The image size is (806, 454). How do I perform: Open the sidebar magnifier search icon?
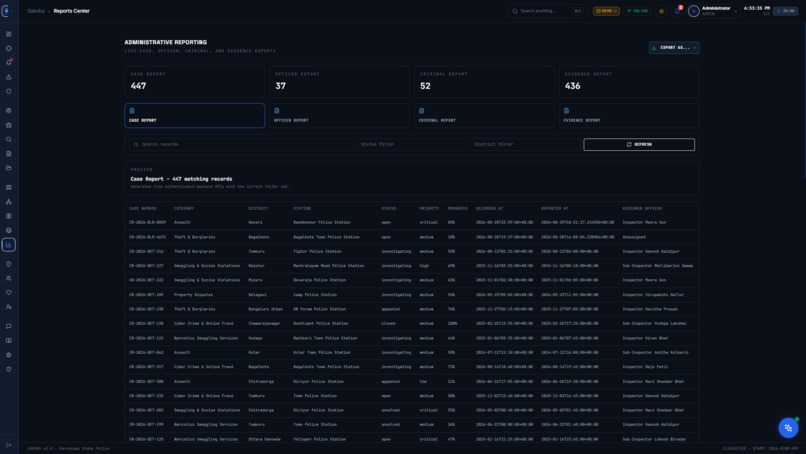click(x=9, y=139)
